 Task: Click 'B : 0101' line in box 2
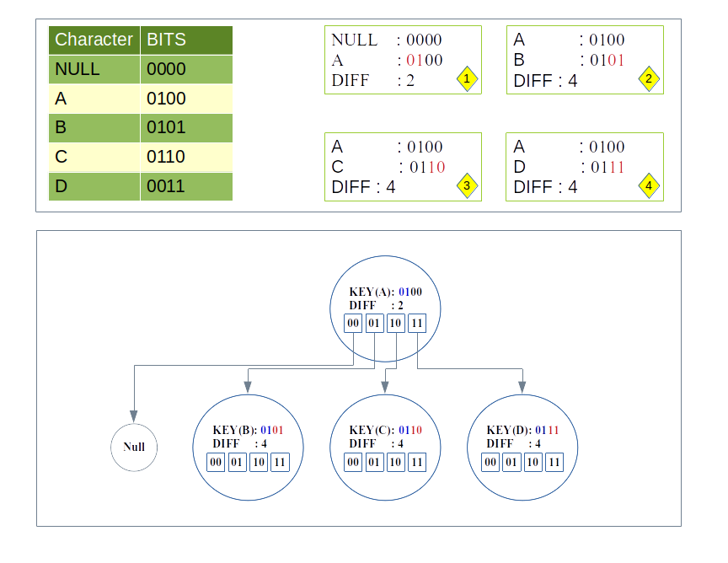[569, 60]
